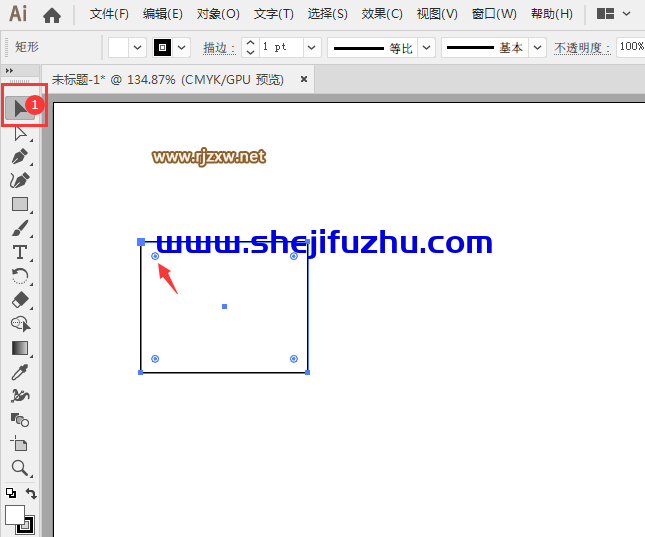Viewport: 645px width, 537px height.
Task: Reset to default fill and stroke
Action: pos(10,494)
